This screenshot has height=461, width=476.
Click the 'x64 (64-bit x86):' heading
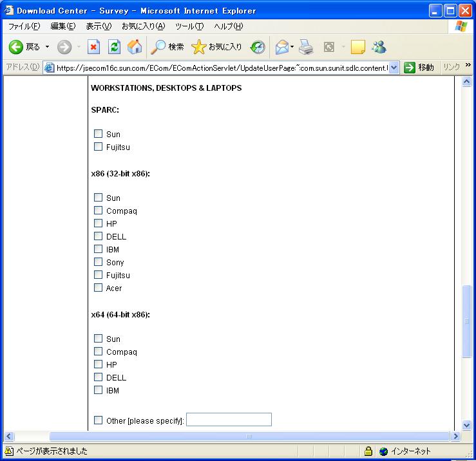pos(120,315)
